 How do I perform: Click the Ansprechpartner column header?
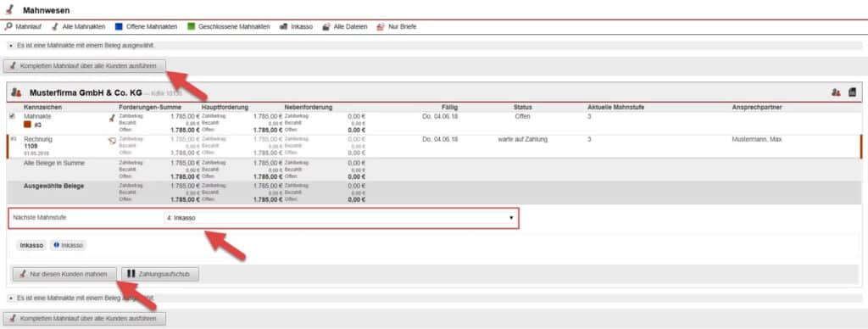coord(757,107)
